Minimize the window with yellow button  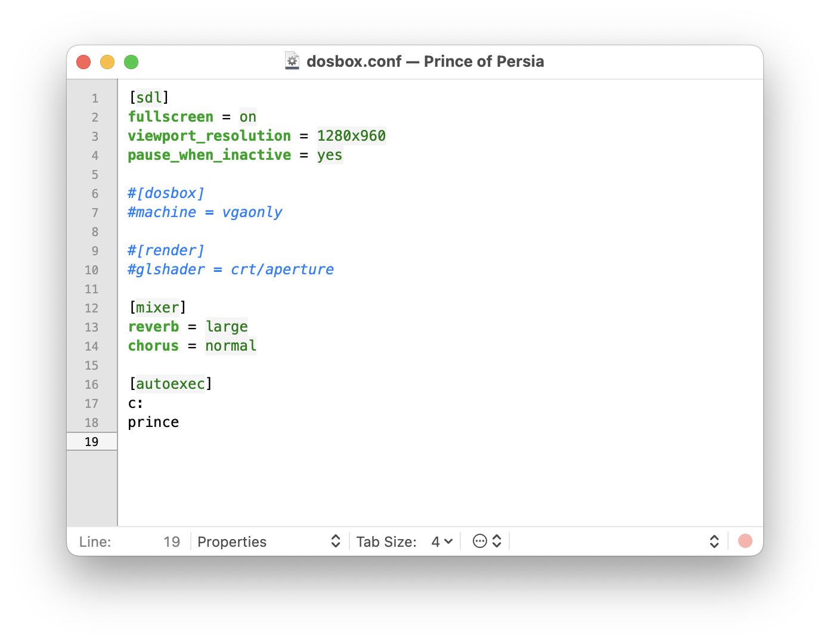107,61
